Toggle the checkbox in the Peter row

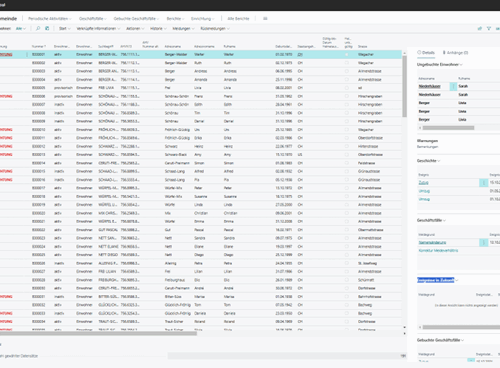coord(347,188)
